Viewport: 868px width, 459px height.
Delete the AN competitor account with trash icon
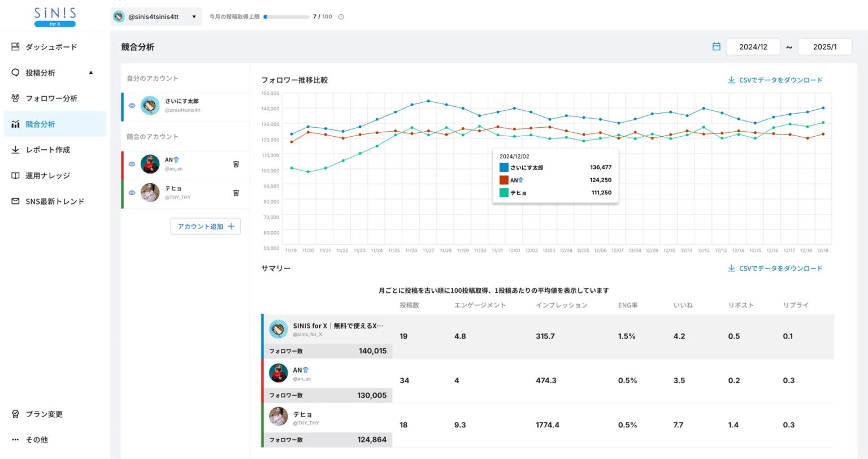point(236,164)
